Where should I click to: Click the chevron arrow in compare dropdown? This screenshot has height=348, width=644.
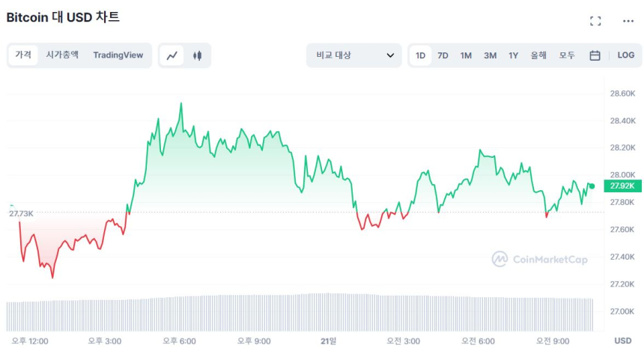coord(390,55)
